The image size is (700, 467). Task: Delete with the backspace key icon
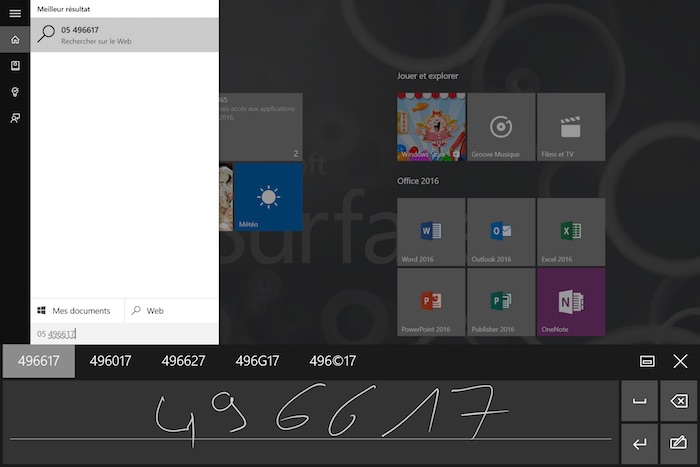coord(679,401)
